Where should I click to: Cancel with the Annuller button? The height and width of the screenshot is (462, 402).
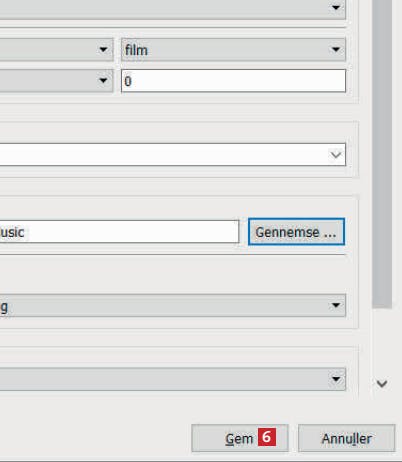pyautogui.click(x=347, y=438)
